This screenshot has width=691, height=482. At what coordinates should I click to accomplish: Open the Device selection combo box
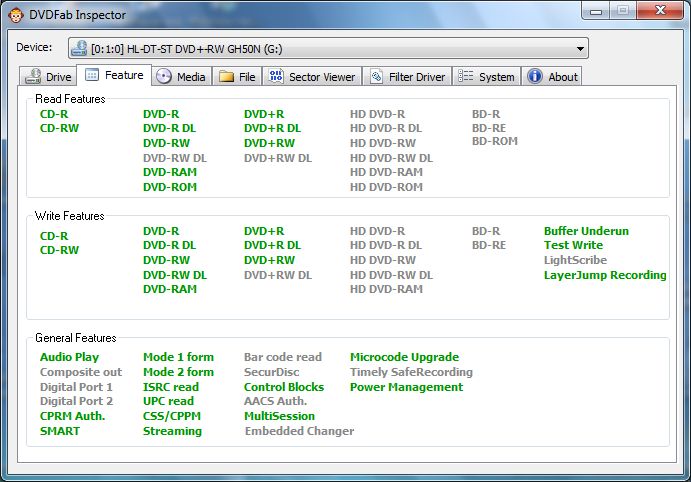328,48
